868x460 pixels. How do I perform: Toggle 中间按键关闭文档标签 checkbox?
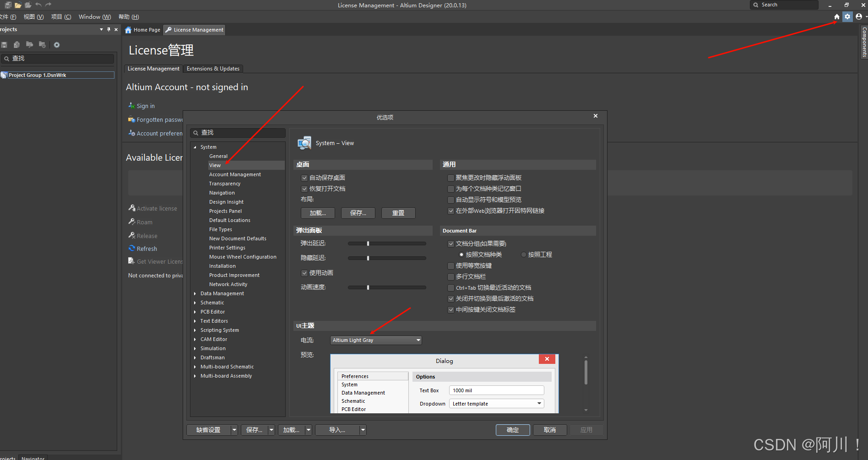pos(451,310)
